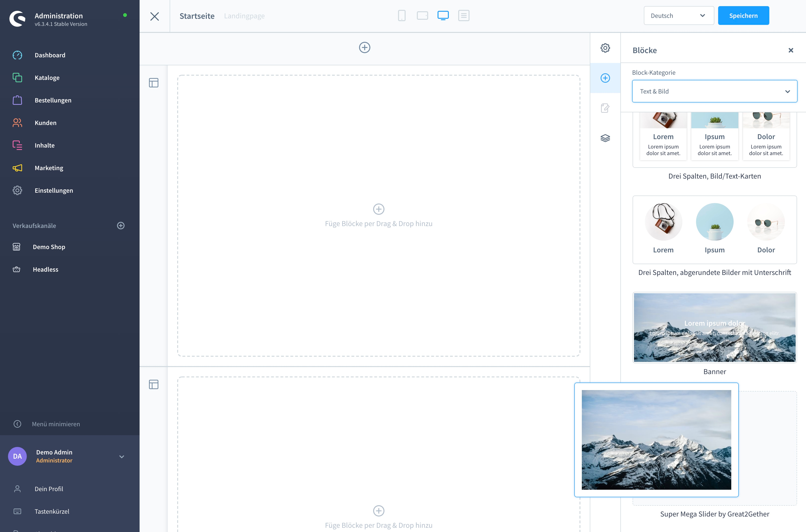Click the Speichern button
The image size is (806, 532).
pos(743,16)
